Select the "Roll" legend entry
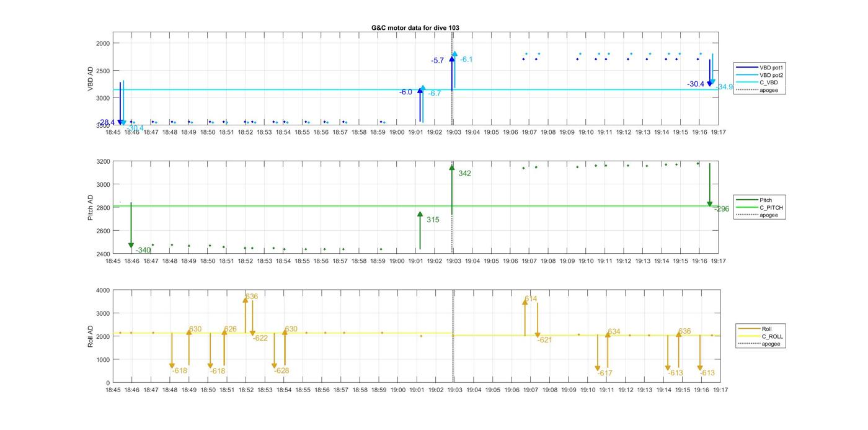This screenshot has height=430, width=868. click(755, 329)
